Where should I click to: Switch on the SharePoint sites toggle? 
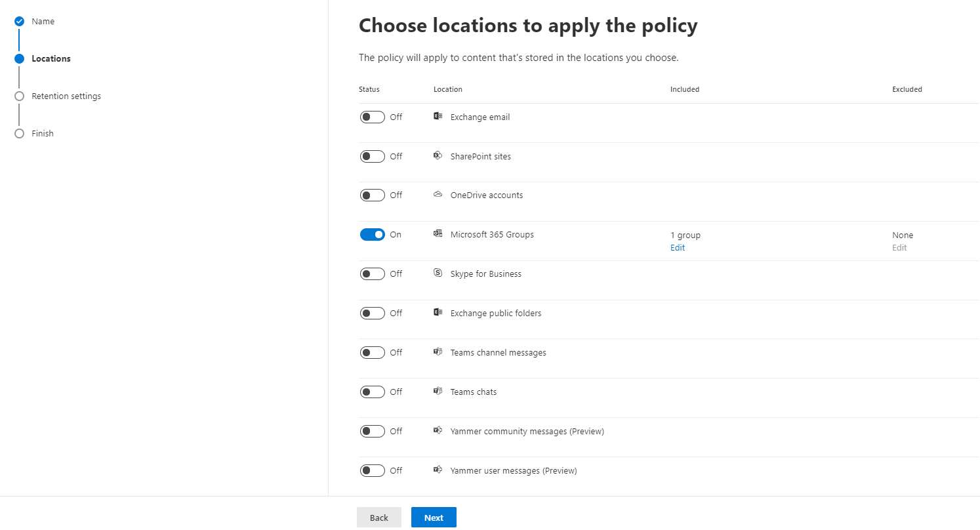[372, 156]
